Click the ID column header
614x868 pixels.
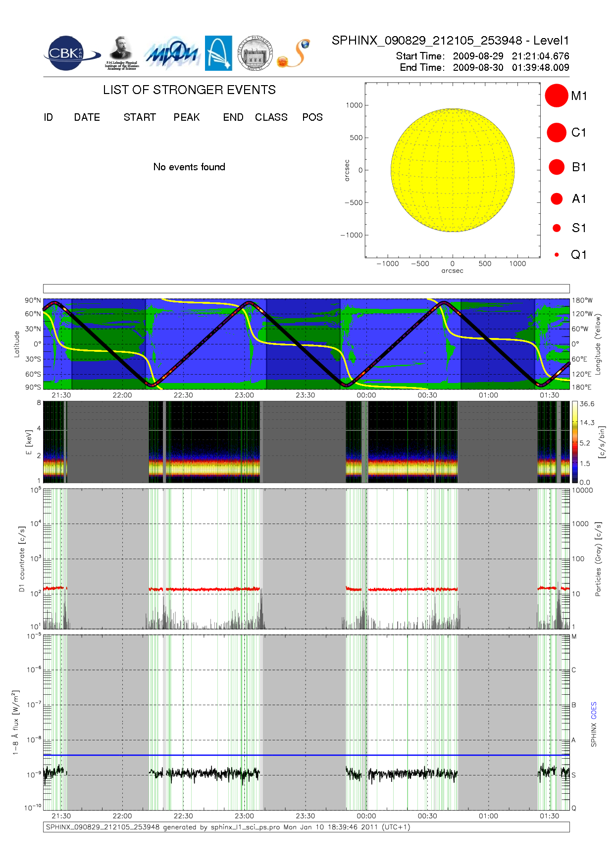pyautogui.click(x=48, y=117)
